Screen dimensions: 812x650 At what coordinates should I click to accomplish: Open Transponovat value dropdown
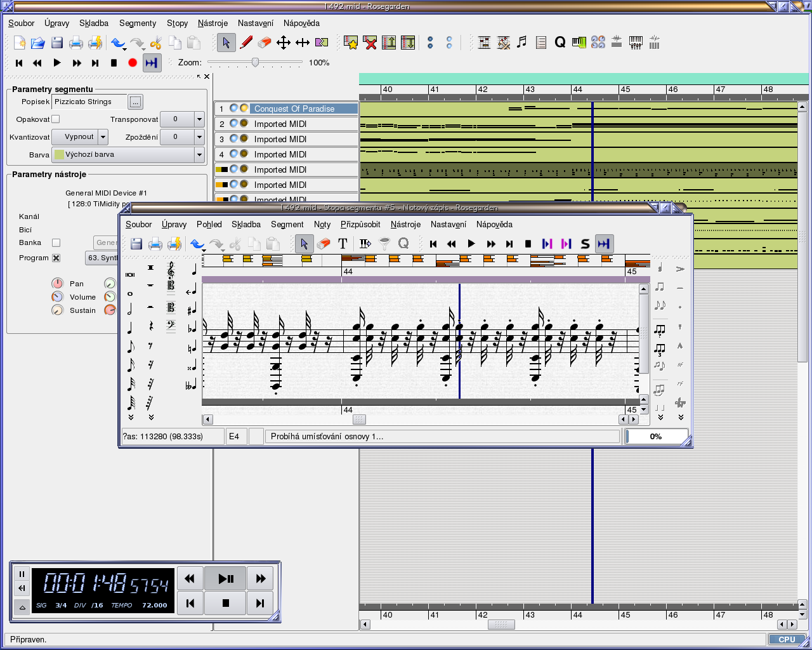(x=199, y=119)
